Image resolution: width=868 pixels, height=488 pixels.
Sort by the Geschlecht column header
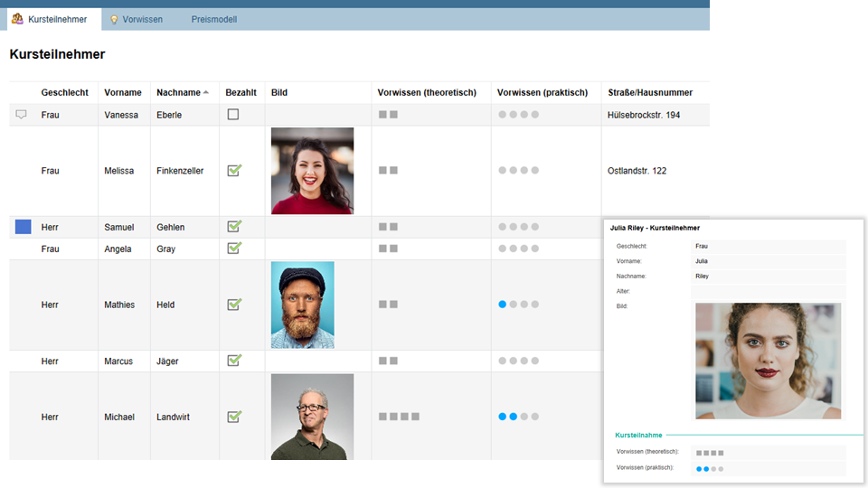coord(64,92)
